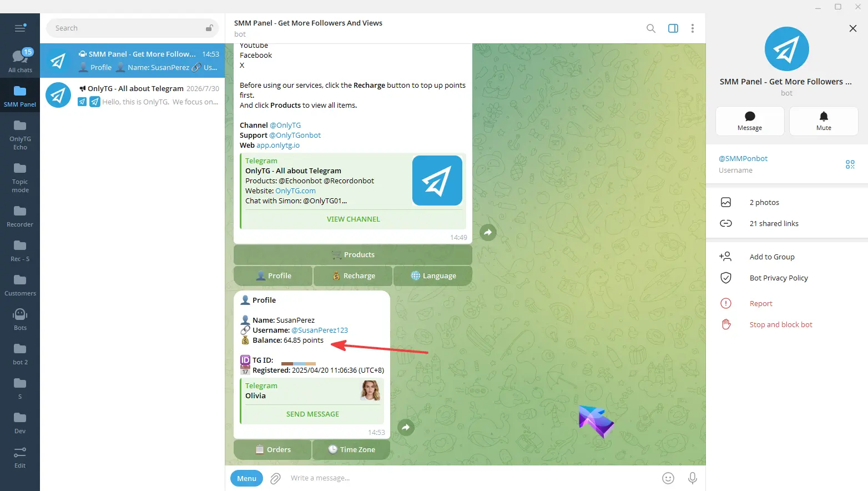Copy the @SMMPonbot username

(x=743, y=158)
